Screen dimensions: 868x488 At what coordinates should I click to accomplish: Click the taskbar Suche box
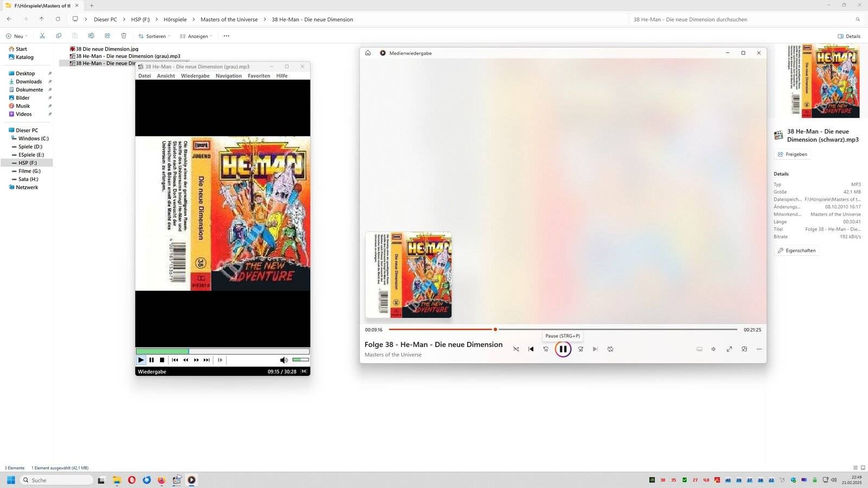coord(57,480)
